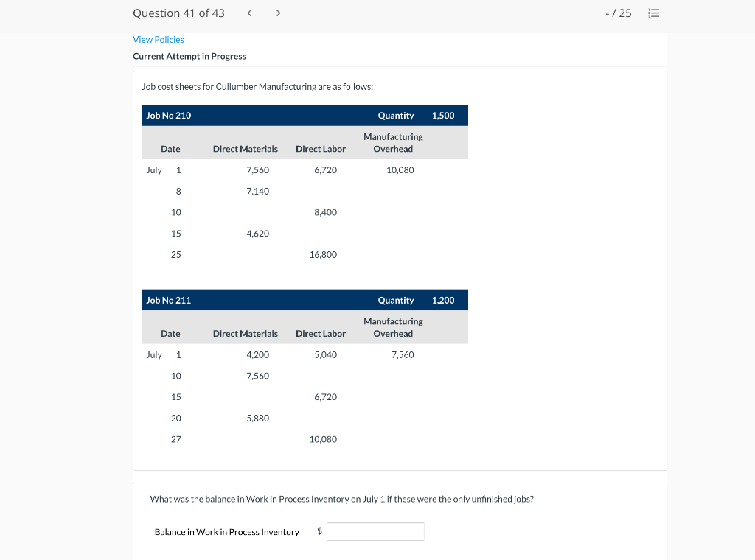Click the 'Job cost sheets for Cullumber Manufacturing' sentence

(x=257, y=87)
